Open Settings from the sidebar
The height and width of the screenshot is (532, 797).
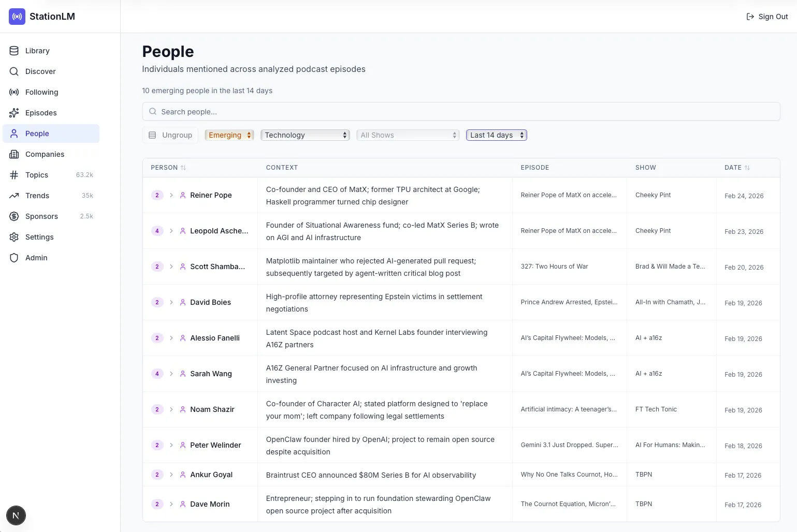39,237
